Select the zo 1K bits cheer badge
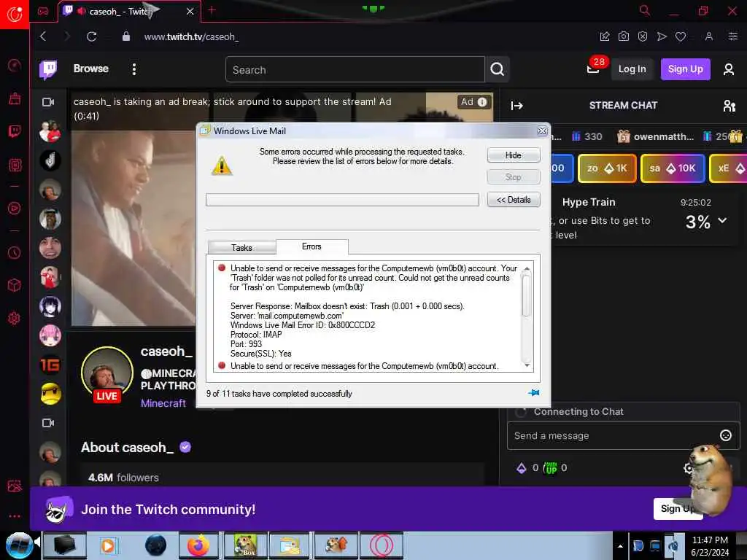 pos(607,168)
